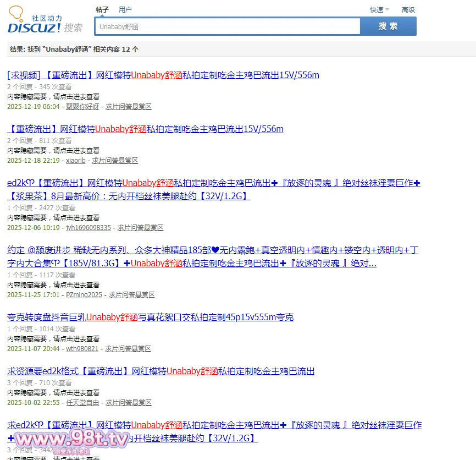Viewport: 476px width, 460px height.
Task: Open author profile 任天堂自由
Action: [x=82, y=403]
